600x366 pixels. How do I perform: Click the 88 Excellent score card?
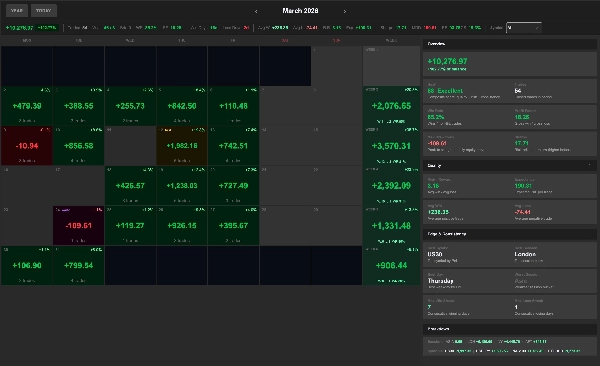466,91
